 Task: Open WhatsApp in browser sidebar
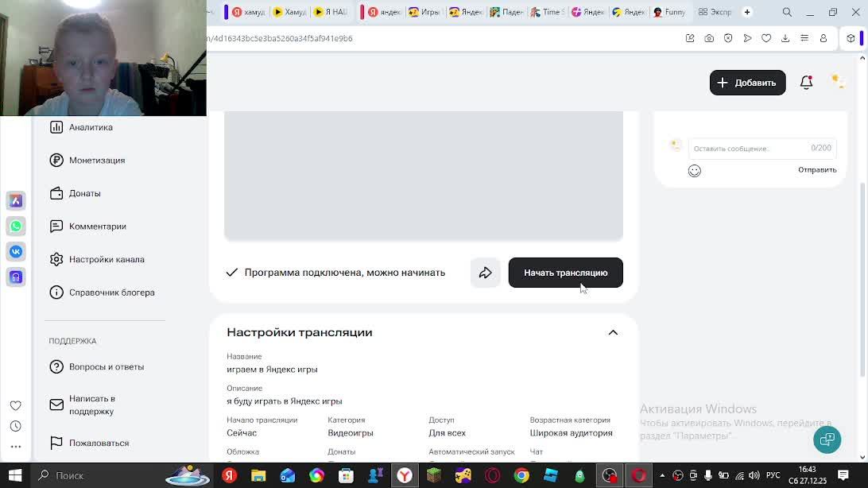pos(16,227)
